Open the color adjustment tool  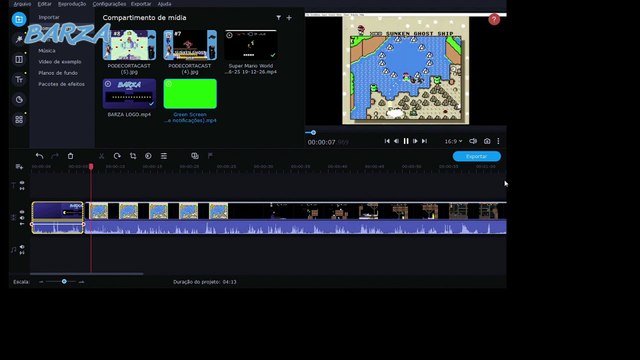148,156
